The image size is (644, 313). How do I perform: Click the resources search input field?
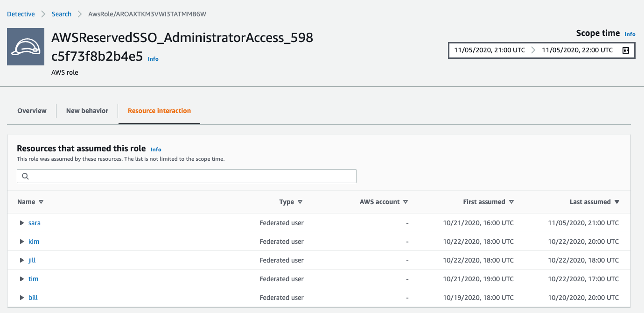pyautogui.click(x=187, y=176)
